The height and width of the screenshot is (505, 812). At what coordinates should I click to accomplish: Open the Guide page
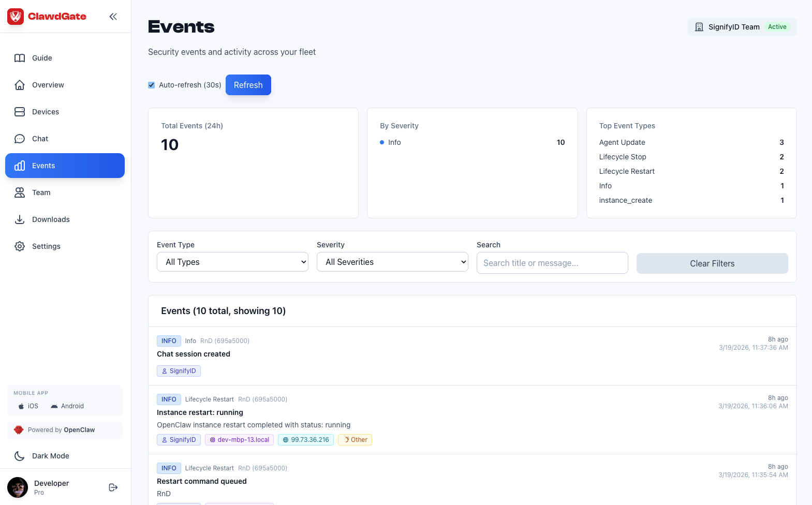(65, 58)
